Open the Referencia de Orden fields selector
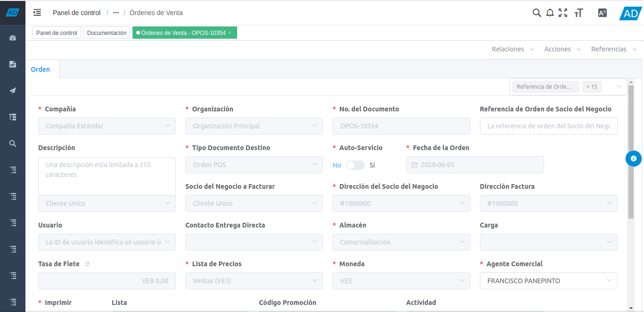Viewport: 644px width, 312px height. point(545,87)
